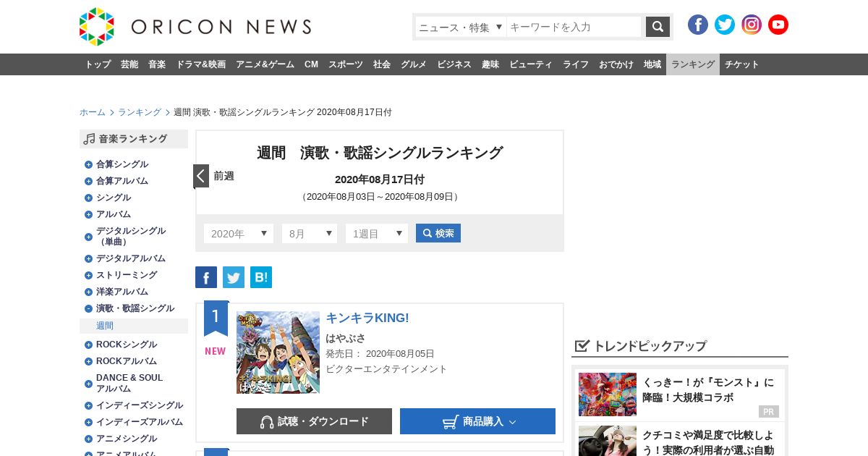
Task: Open アニメシングル ranking
Action: (x=127, y=439)
